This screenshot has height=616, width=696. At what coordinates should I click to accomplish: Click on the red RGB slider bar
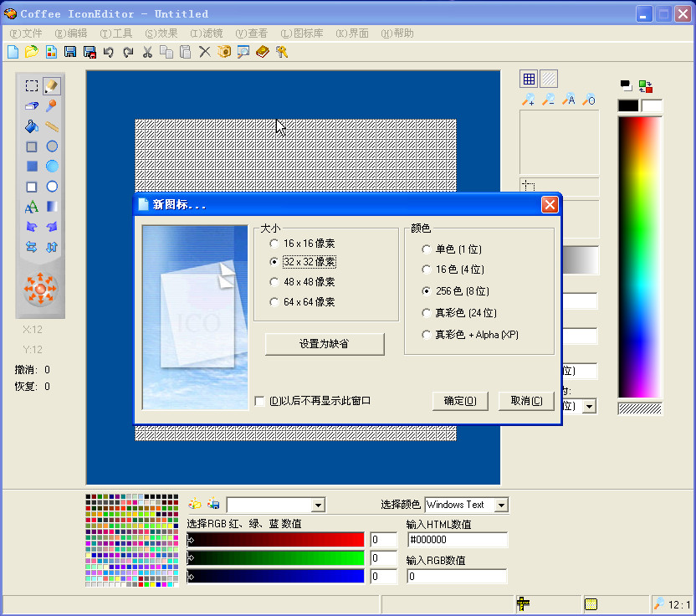(276, 540)
